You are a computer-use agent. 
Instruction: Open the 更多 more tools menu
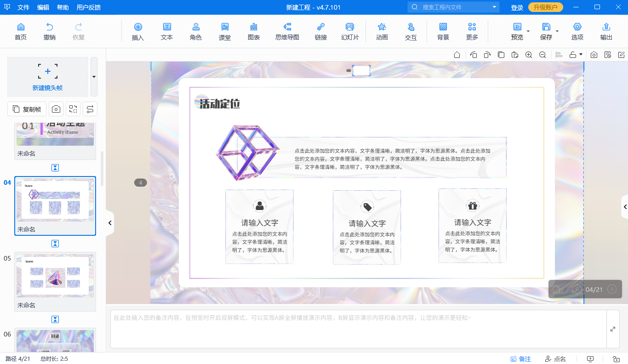[x=472, y=32]
